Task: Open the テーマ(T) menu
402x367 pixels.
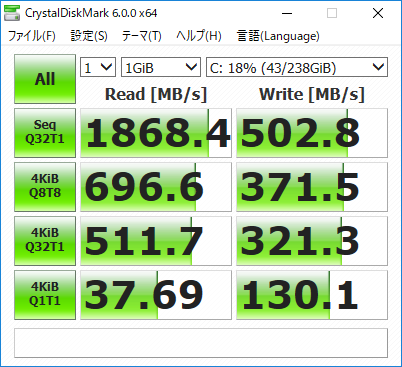Action: click(141, 36)
